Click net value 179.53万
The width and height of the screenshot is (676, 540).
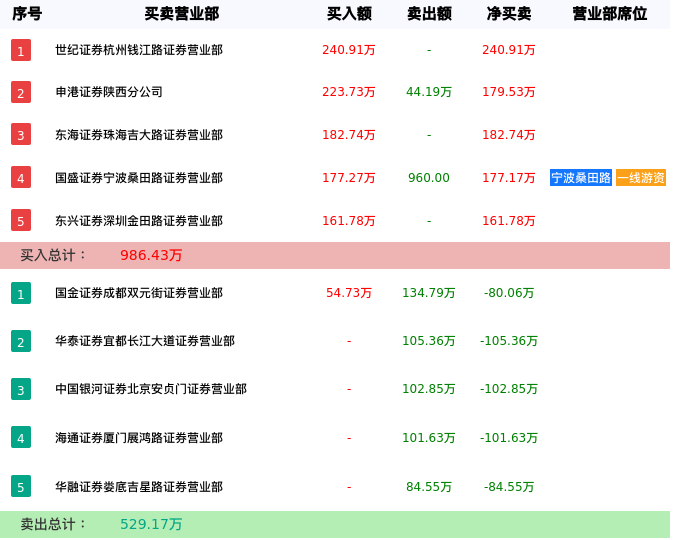coord(509,92)
